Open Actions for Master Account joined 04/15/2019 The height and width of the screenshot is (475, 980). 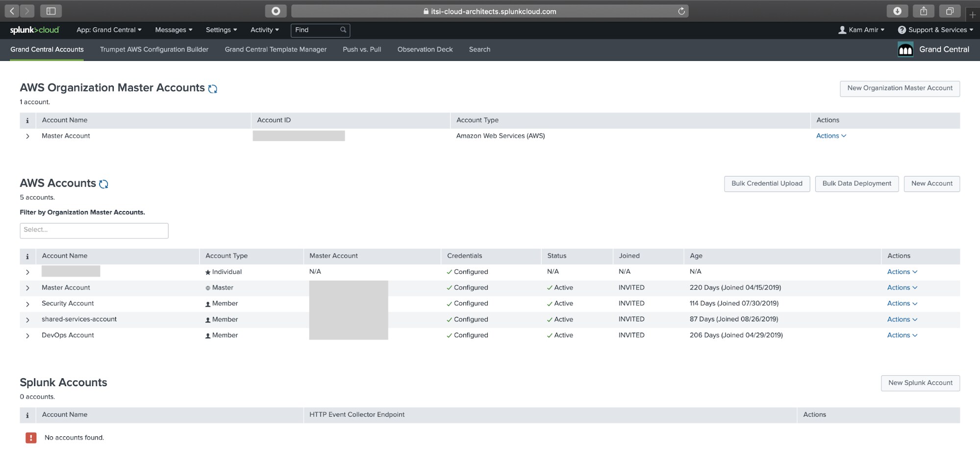point(902,288)
